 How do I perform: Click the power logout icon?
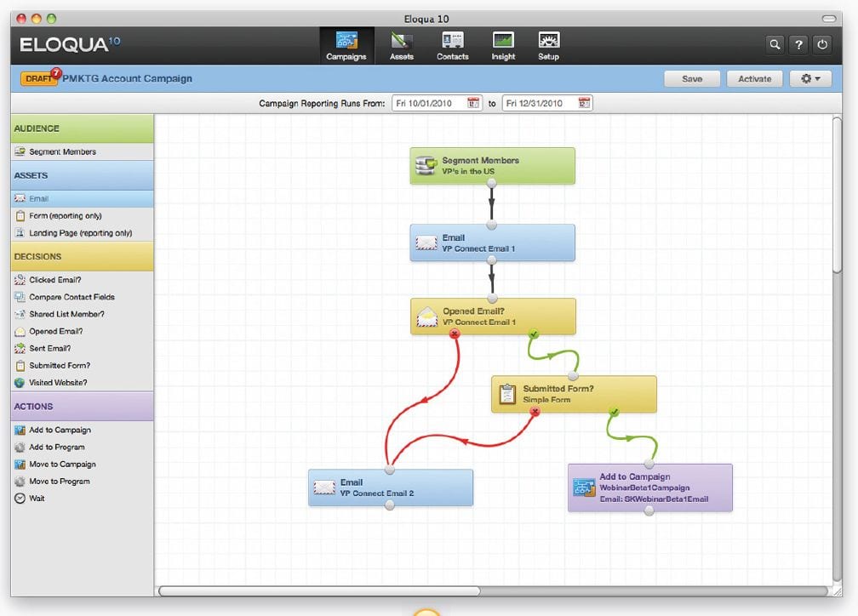[822, 44]
